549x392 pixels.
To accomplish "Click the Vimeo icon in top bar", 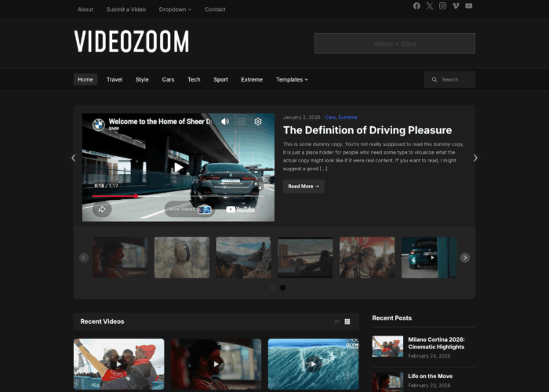I will point(456,6).
